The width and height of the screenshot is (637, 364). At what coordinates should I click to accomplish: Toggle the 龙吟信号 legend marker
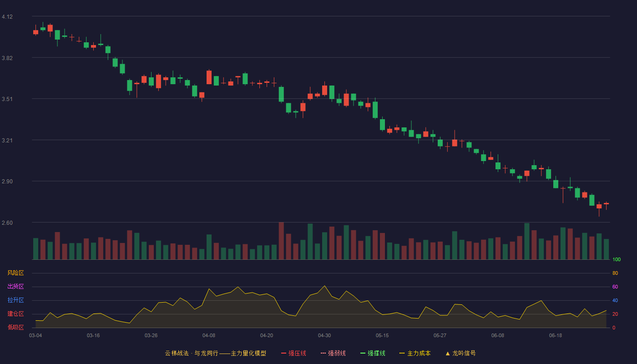(x=460, y=353)
